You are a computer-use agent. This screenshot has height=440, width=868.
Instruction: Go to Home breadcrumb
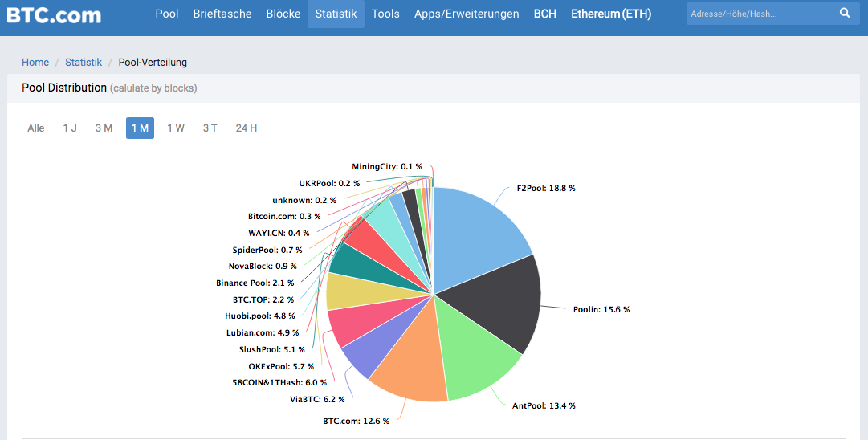point(35,62)
